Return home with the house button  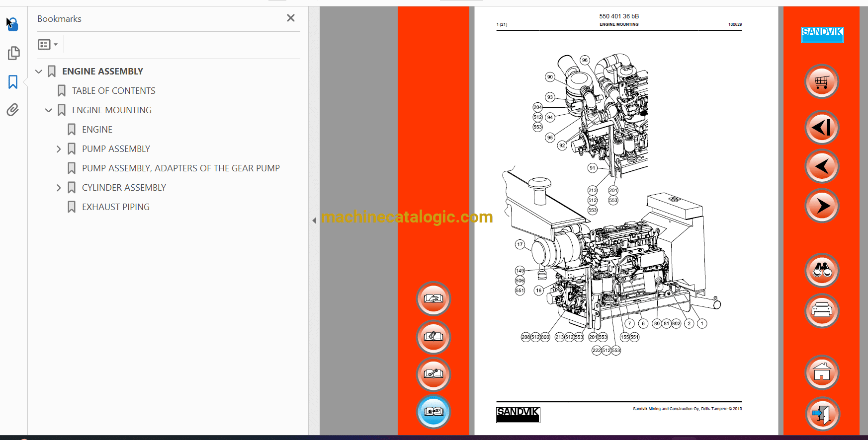(822, 373)
